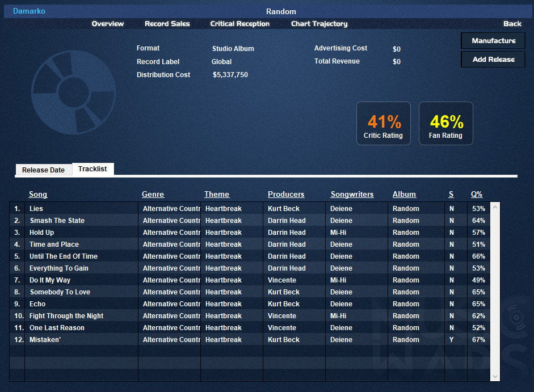View the Critical Reception page
534x392 pixels.
(x=239, y=24)
